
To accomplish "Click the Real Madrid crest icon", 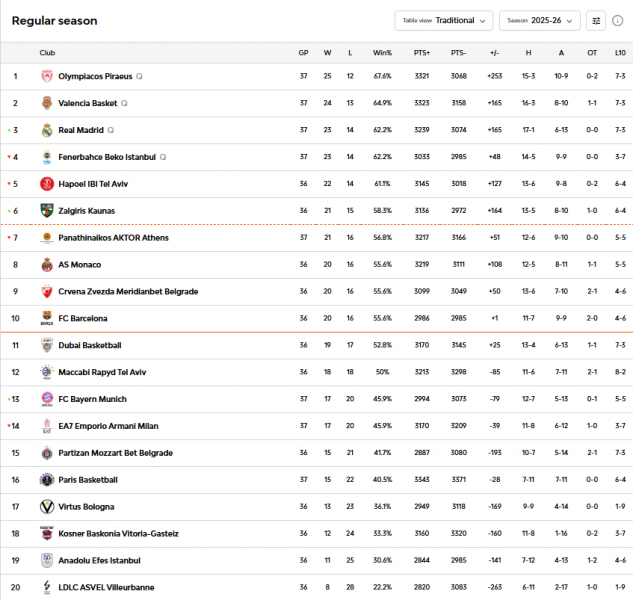I will 46,130.
